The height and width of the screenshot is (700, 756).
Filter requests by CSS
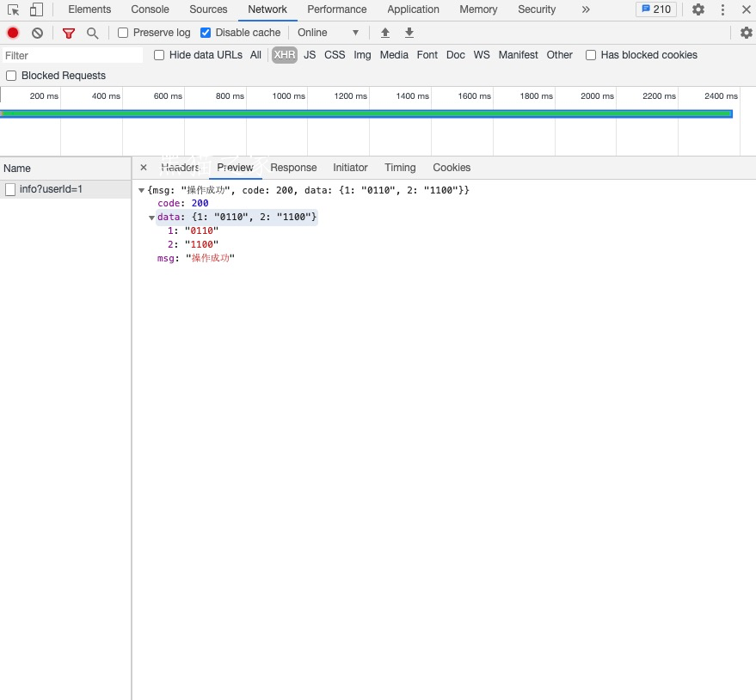point(335,55)
